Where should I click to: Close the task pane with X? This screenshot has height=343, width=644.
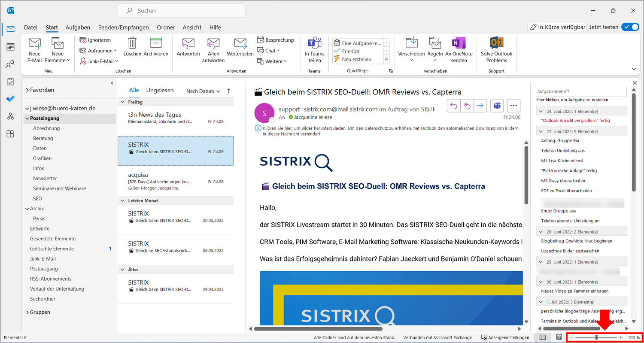[635, 83]
